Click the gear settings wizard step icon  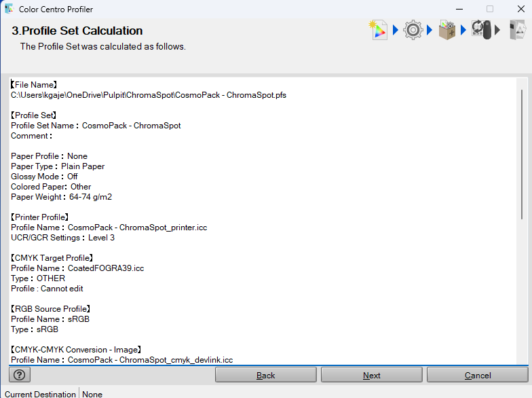pos(413,30)
